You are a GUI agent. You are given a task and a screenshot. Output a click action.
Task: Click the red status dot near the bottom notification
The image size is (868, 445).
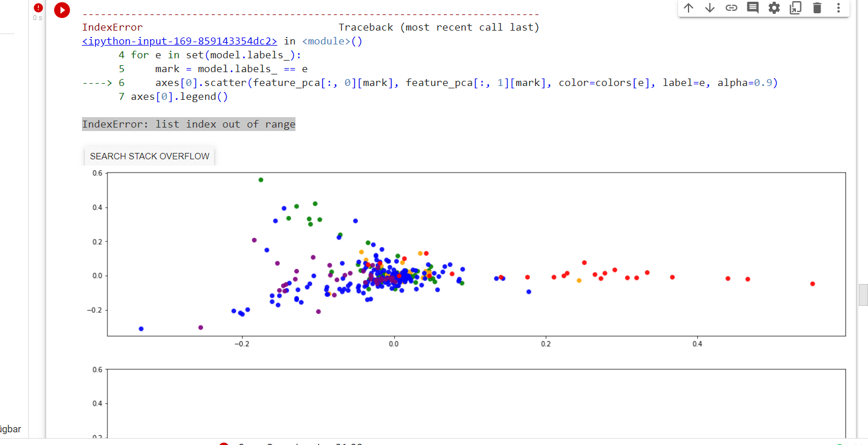pos(225,443)
